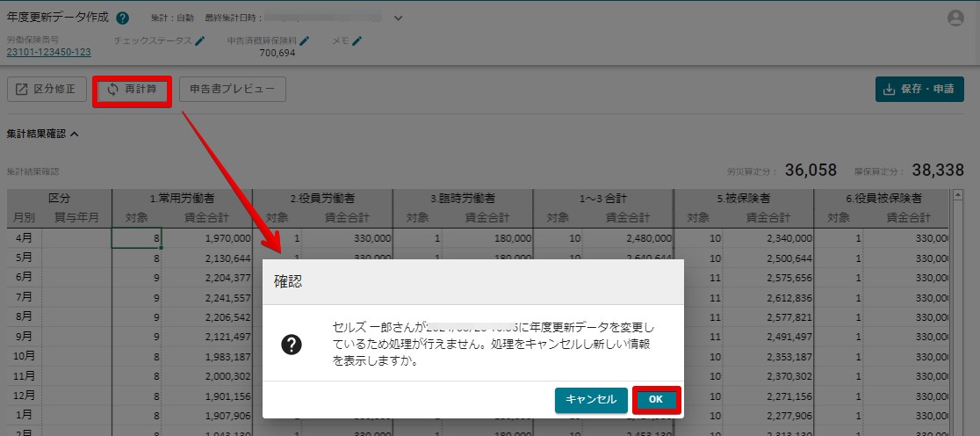The height and width of the screenshot is (436, 980).
Task: Open 申告書プレビュー
Action: pos(233,90)
